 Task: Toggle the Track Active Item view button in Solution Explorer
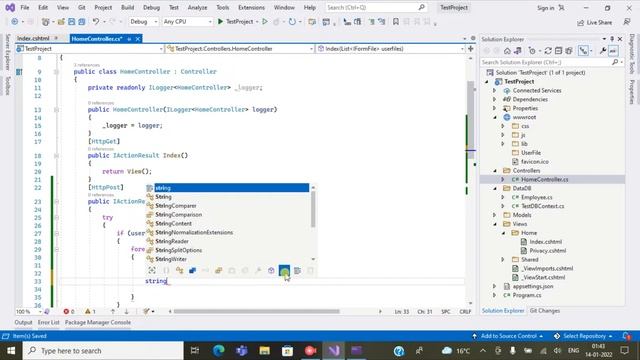pos(584,51)
